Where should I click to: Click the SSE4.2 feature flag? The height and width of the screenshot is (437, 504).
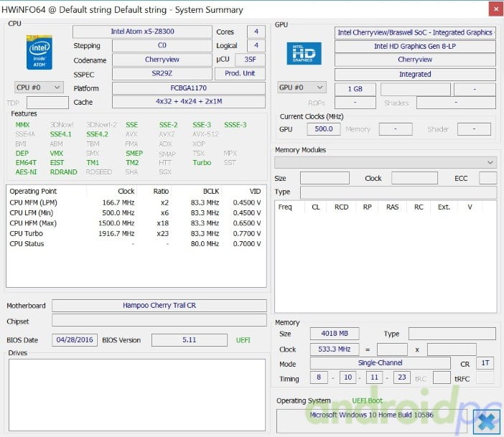(x=97, y=134)
